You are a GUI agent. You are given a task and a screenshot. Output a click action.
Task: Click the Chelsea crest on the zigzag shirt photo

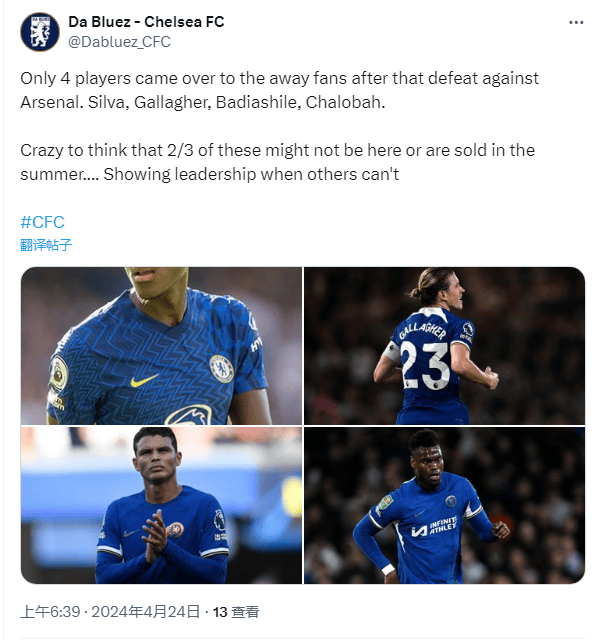(x=222, y=369)
